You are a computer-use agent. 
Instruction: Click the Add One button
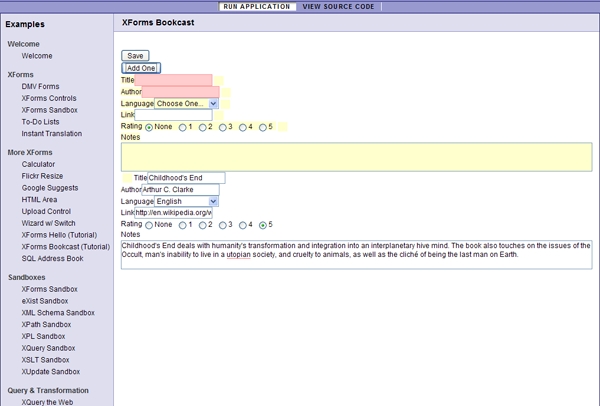(x=141, y=68)
